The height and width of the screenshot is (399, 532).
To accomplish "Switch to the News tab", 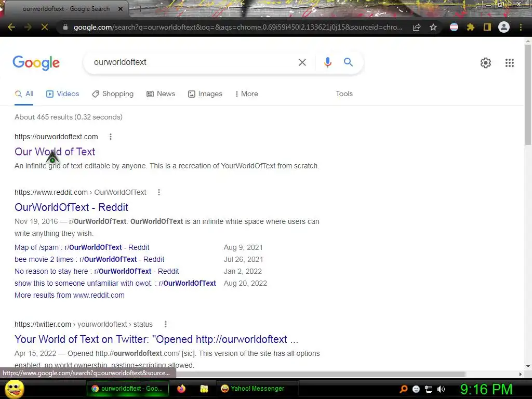I will tap(161, 94).
